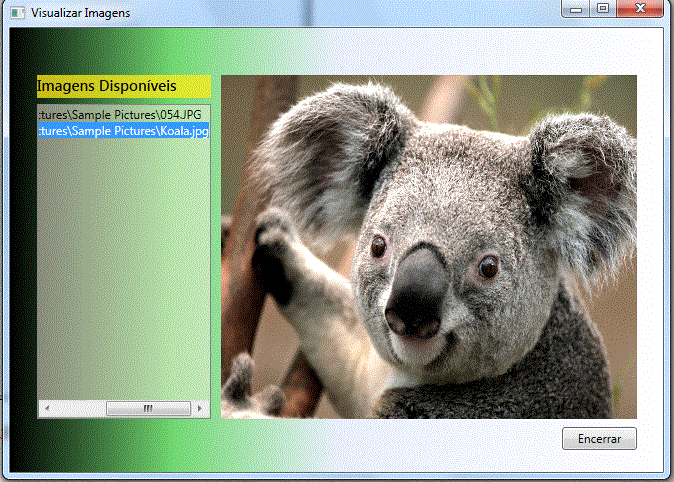
Task: Click the list's left scroll arrow
Action: [44, 409]
